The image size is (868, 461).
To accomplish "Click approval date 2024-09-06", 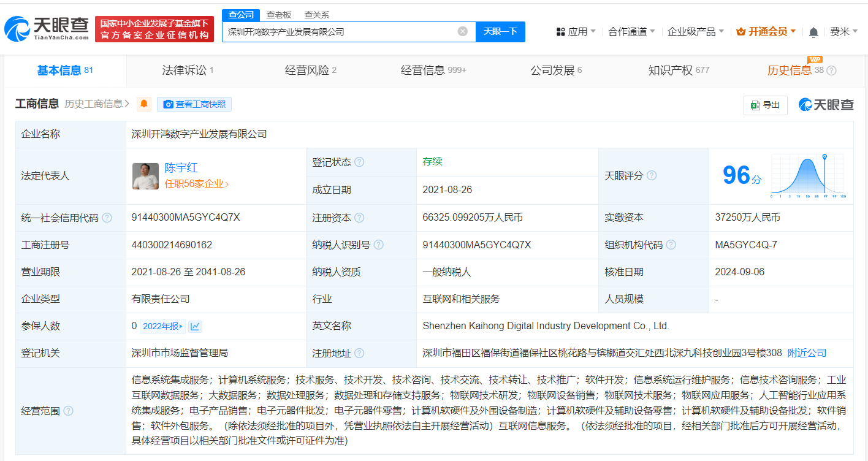I will click(x=740, y=272).
